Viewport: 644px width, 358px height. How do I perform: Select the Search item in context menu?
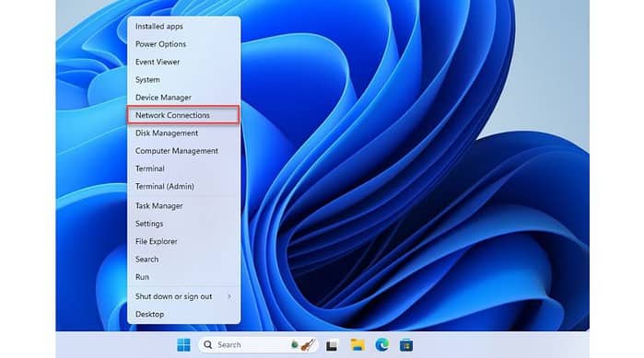183,260
